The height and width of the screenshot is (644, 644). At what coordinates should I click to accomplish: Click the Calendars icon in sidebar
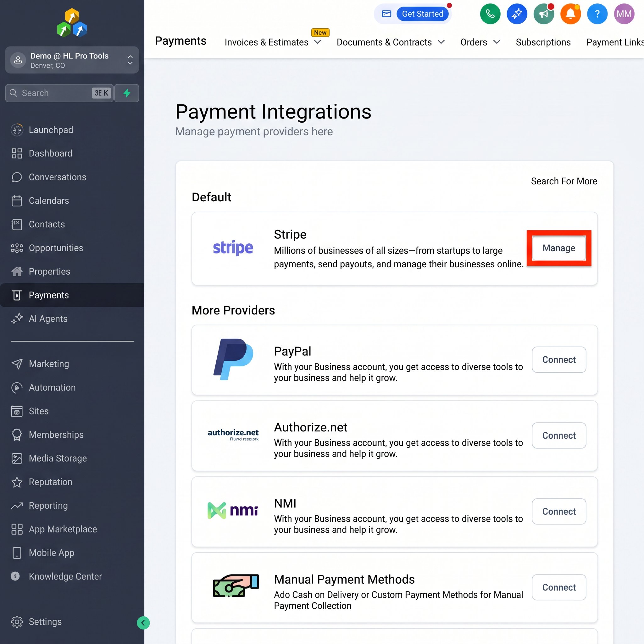(x=17, y=201)
